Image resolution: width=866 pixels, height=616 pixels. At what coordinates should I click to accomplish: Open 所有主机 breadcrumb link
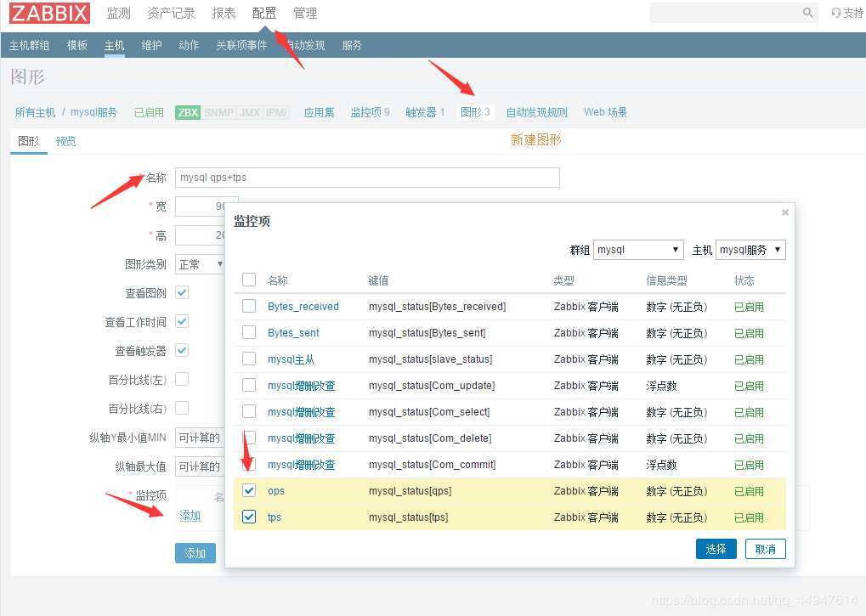coord(36,113)
